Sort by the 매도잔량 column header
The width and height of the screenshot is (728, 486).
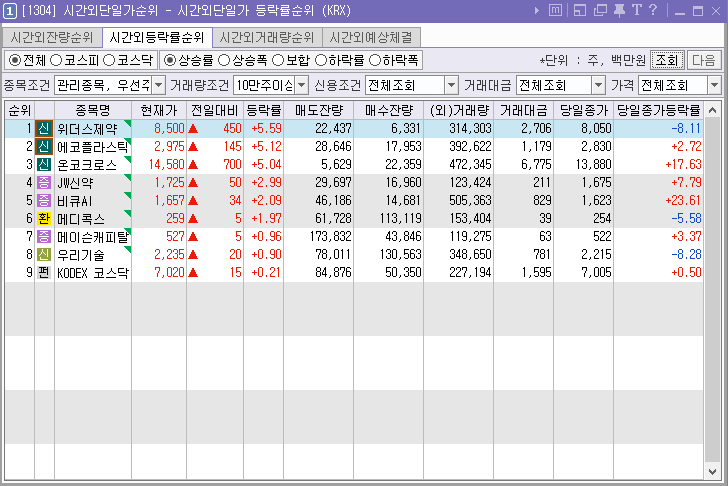(318, 110)
